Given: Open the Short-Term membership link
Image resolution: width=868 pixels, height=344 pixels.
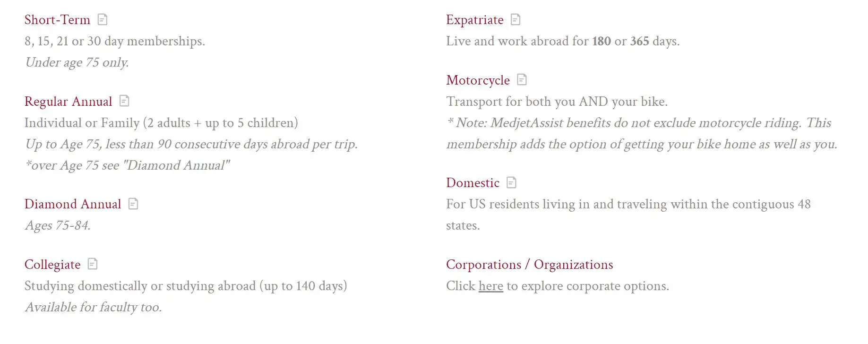Looking at the screenshot, I should [x=57, y=20].
